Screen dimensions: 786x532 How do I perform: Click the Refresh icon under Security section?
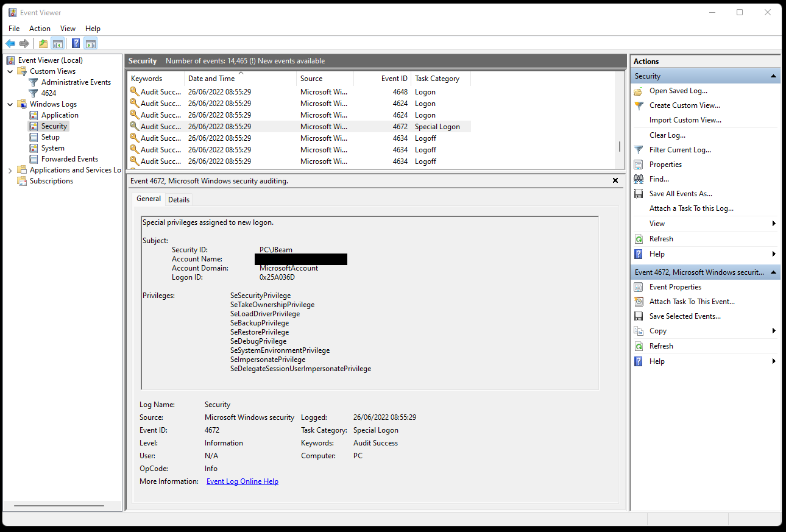click(639, 239)
